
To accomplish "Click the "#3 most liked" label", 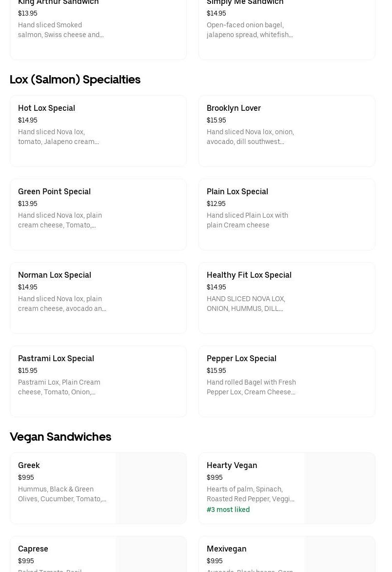I will (228, 510).
